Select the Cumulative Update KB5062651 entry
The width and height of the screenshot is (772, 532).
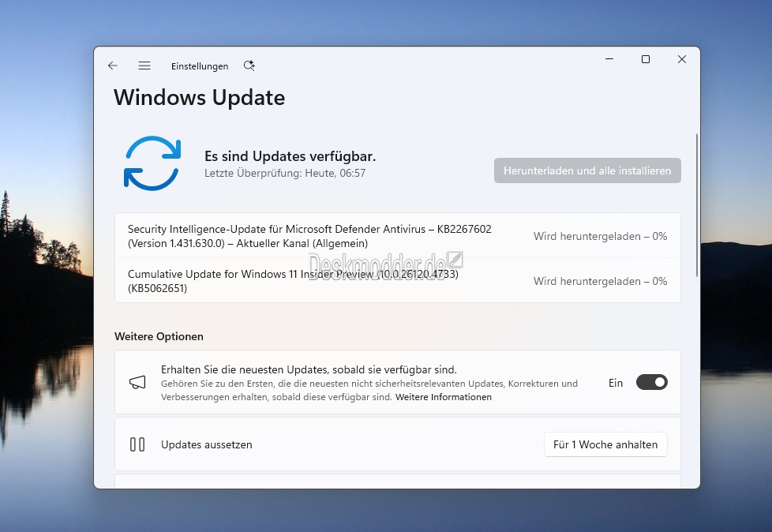point(398,280)
